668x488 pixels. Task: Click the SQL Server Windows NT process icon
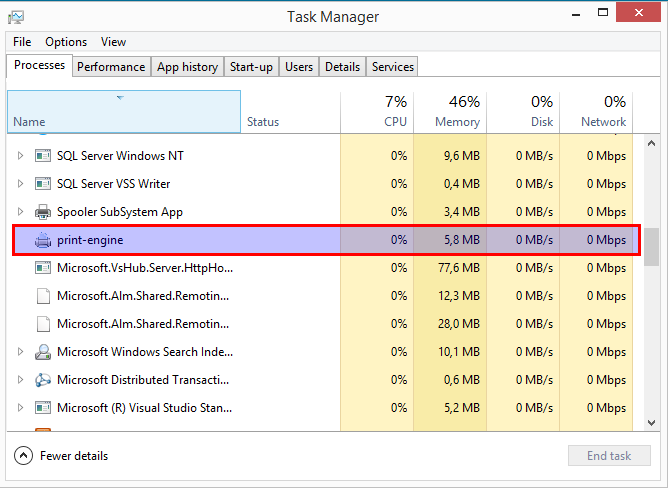pos(43,156)
